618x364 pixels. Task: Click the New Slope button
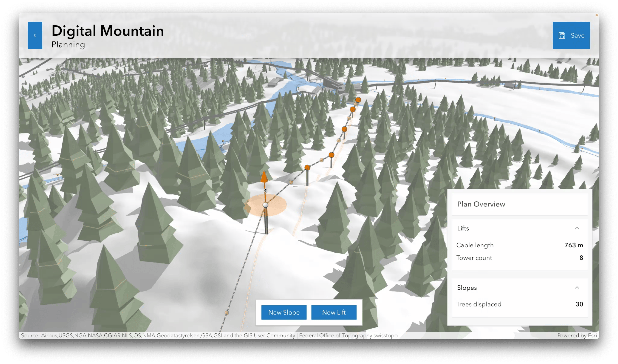284,312
